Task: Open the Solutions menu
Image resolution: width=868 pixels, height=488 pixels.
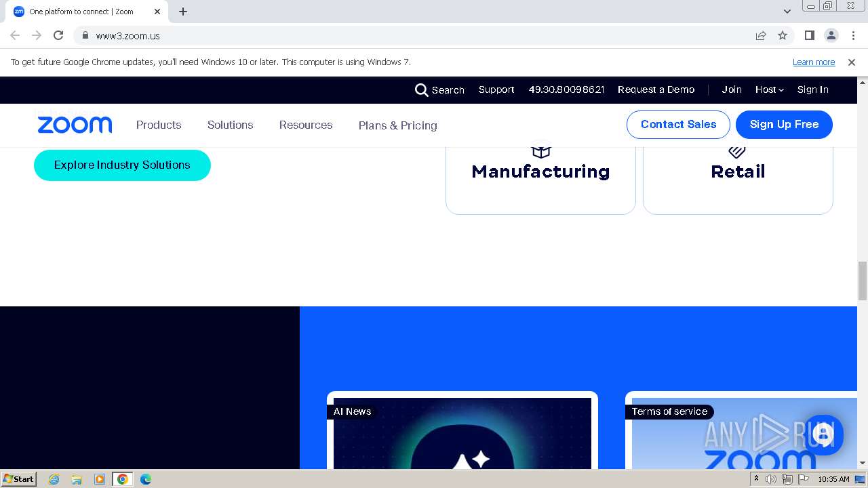Action: point(230,125)
